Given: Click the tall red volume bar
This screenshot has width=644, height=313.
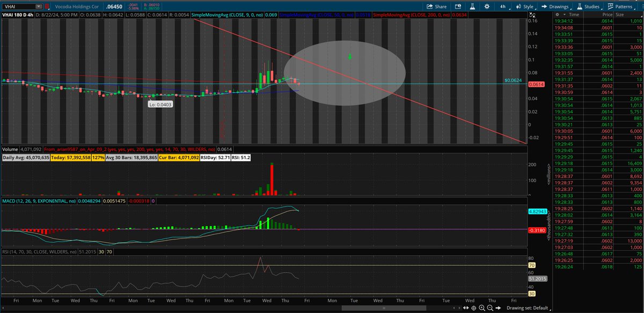Looking at the screenshot, I should pos(272,178).
